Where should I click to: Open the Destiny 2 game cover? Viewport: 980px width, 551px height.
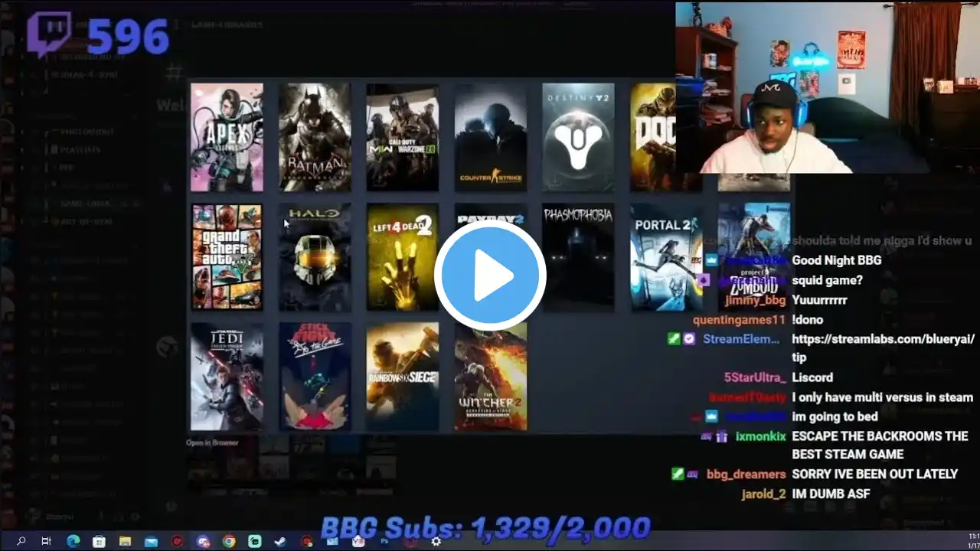click(578, 137)
